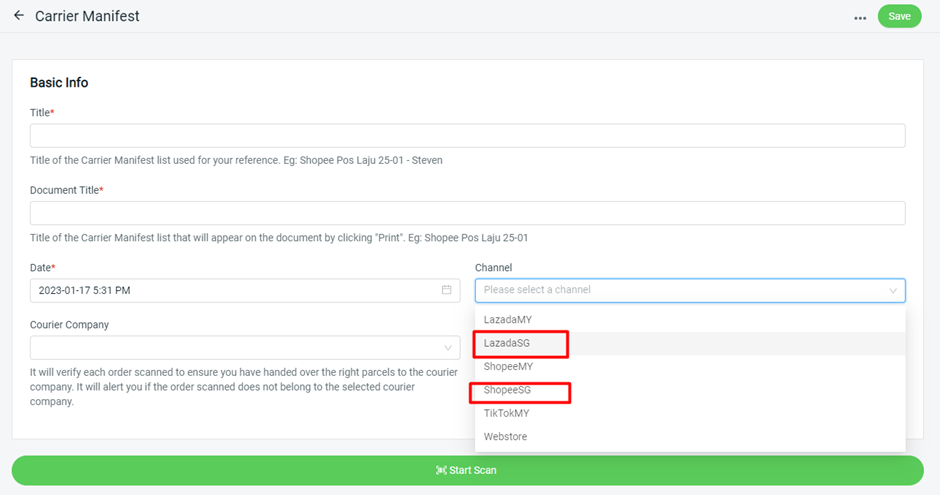The width and height of the screenshot is (940, 495).
Task: Click the Courier Company field label
Action: point(70,325)
